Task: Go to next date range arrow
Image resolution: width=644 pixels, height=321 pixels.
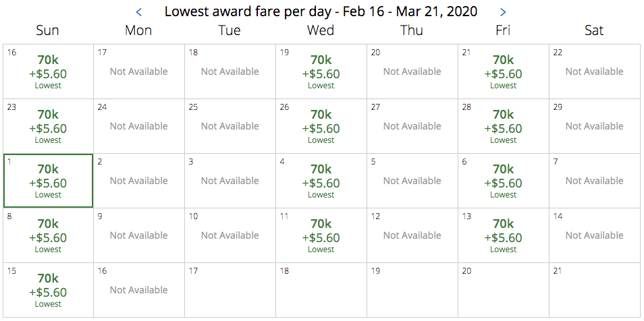Action: pyautogui.click(x=503, y=12)
